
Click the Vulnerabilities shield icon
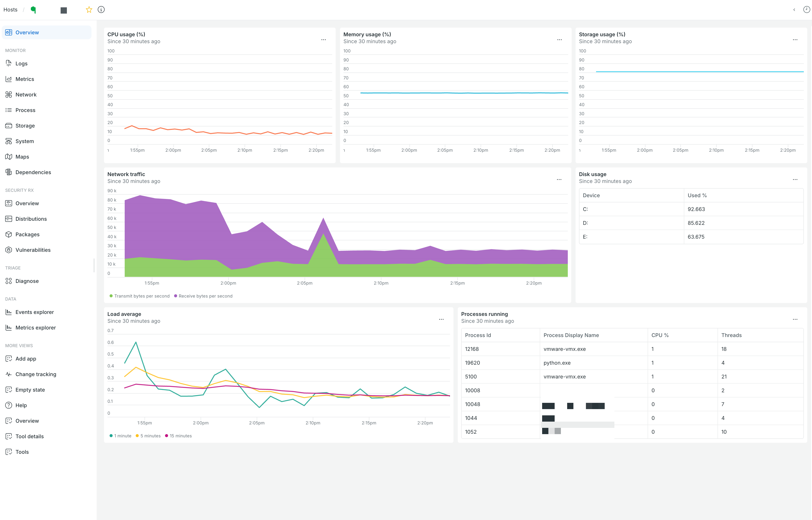pos(9,250)
